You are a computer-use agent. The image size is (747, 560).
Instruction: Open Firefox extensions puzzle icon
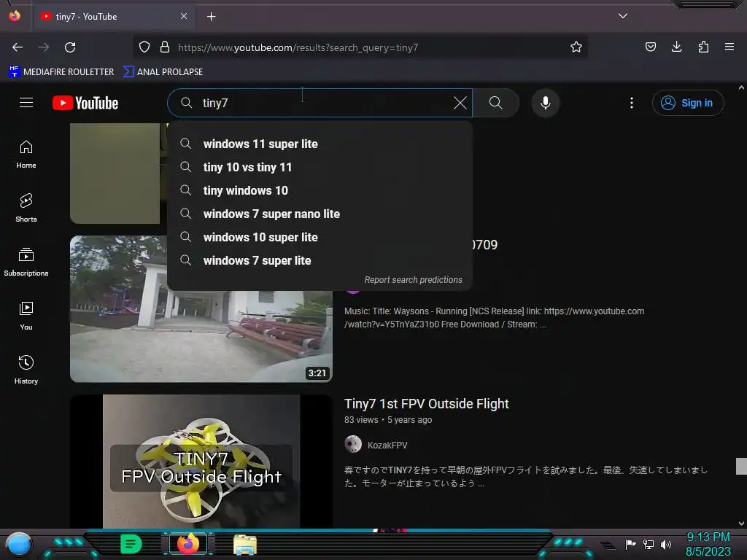pos(703,47)
